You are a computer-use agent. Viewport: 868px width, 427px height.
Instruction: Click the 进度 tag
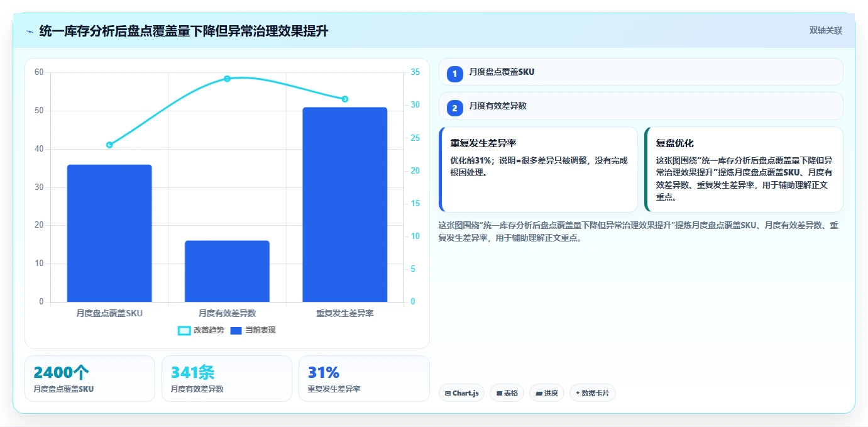(x=547, y=393)
